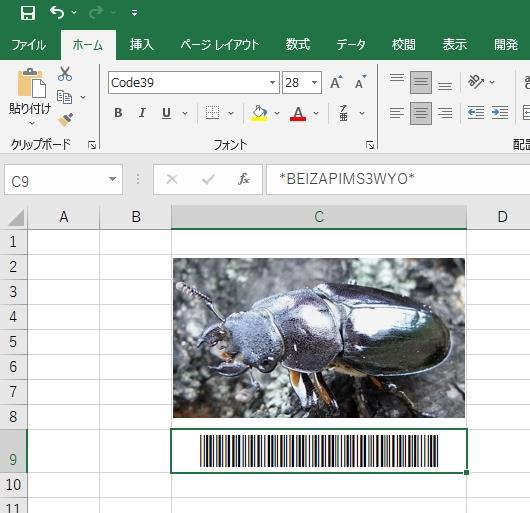Undo the last action

point(57,13)
